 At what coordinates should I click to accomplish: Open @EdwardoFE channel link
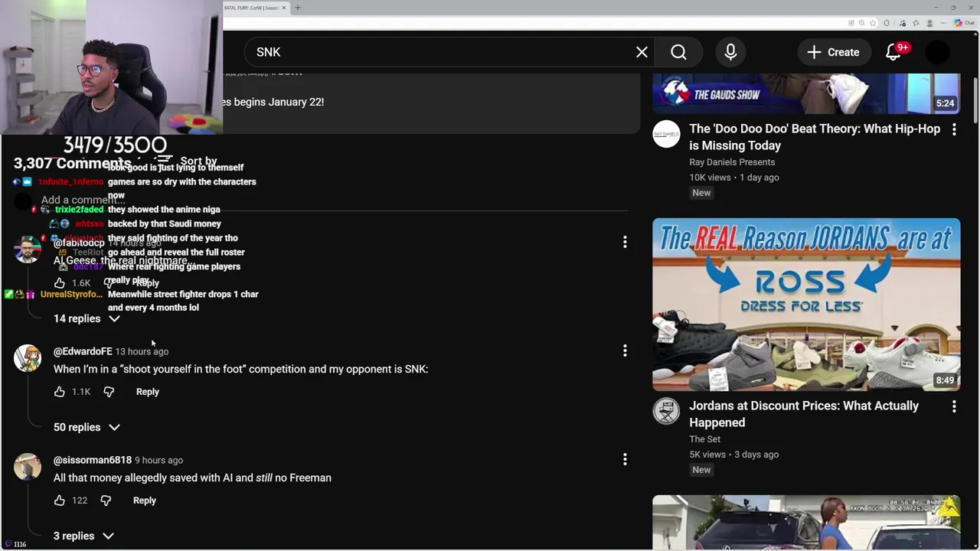pos(83,351)
